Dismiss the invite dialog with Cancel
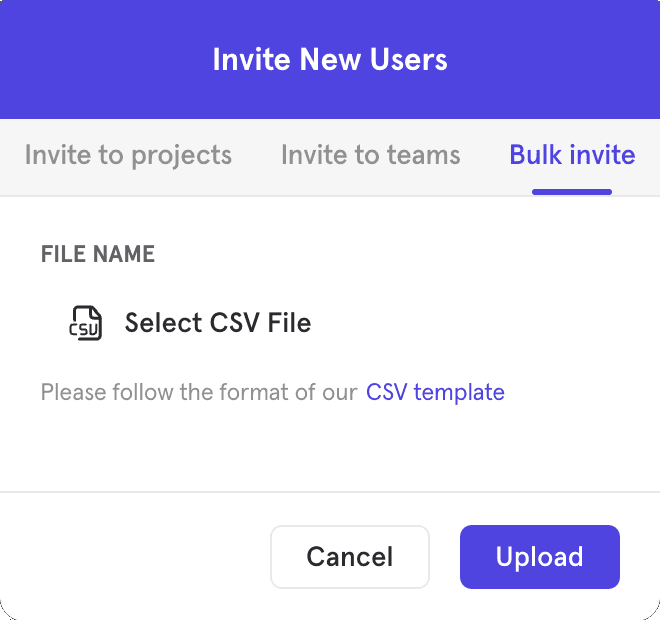The width and height of the screenshot is (660, 620). point(349,557)
